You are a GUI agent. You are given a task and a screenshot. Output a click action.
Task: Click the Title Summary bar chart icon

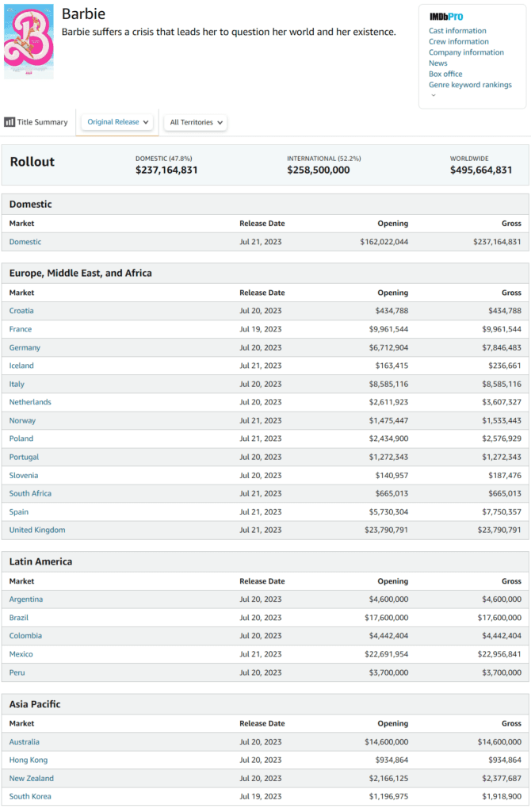10,122
